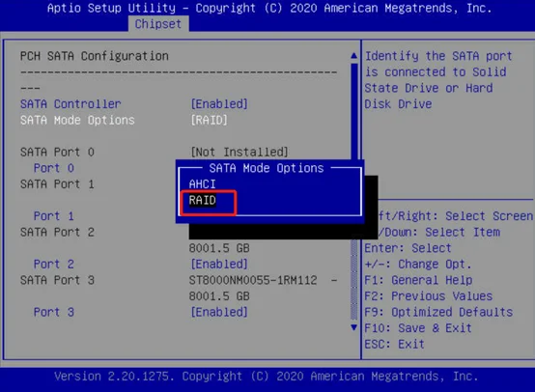Click the +/-: Change Opt. hint
Screen dimensions: 535x392
(x=418, y=265)
